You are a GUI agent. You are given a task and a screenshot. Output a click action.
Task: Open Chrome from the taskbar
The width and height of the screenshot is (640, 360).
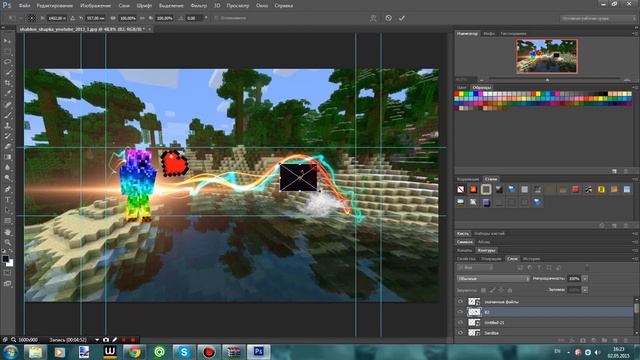click(134, 351)
